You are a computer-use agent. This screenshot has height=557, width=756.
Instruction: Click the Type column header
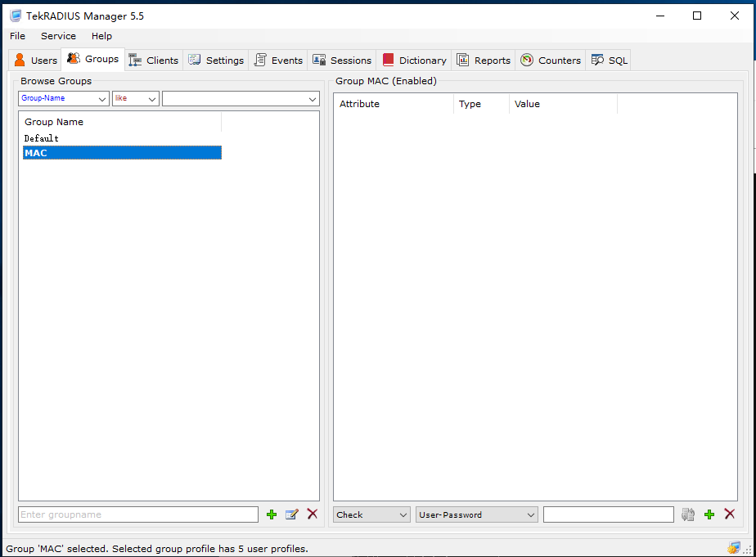pyautogui.click(x=481, y=104)
